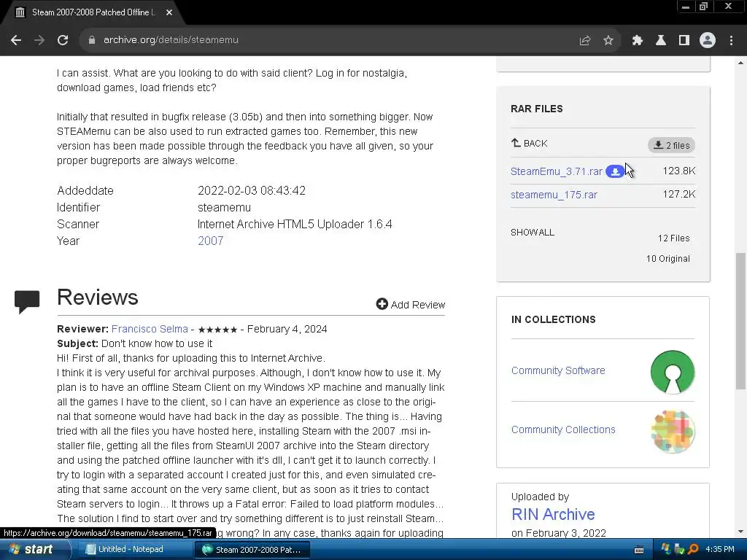Click BACK in the RAR Files panel
This screenshot has width=747, height=560.
(x=530, y=144)
